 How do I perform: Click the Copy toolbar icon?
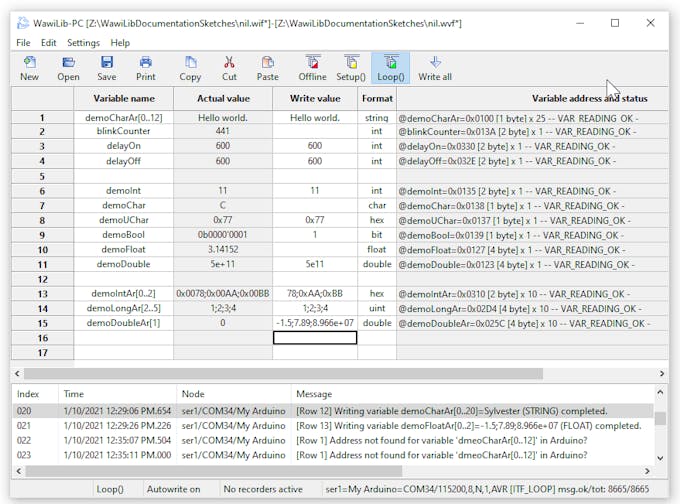190,68
